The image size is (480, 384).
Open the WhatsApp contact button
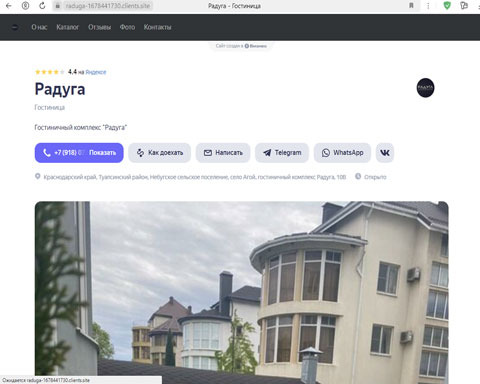click(x=342, y=153)
